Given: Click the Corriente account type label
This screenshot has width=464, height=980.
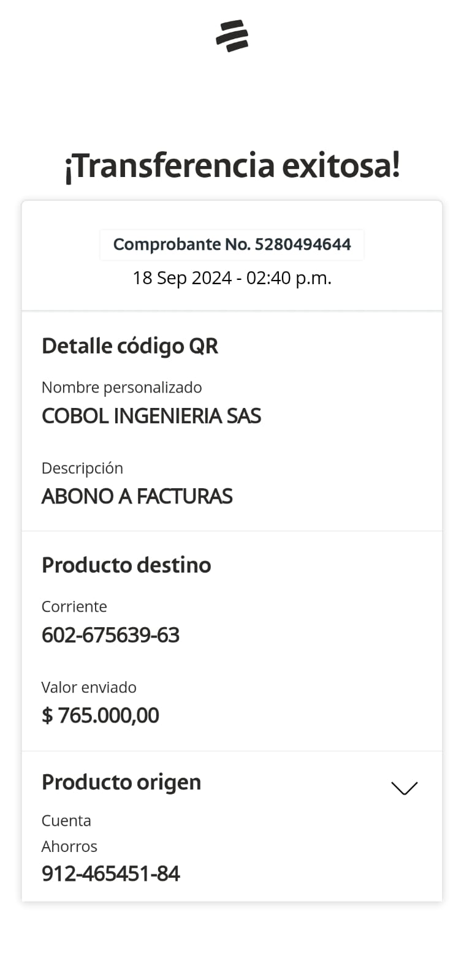Looking at the screenshot, I should pos(74,606).
